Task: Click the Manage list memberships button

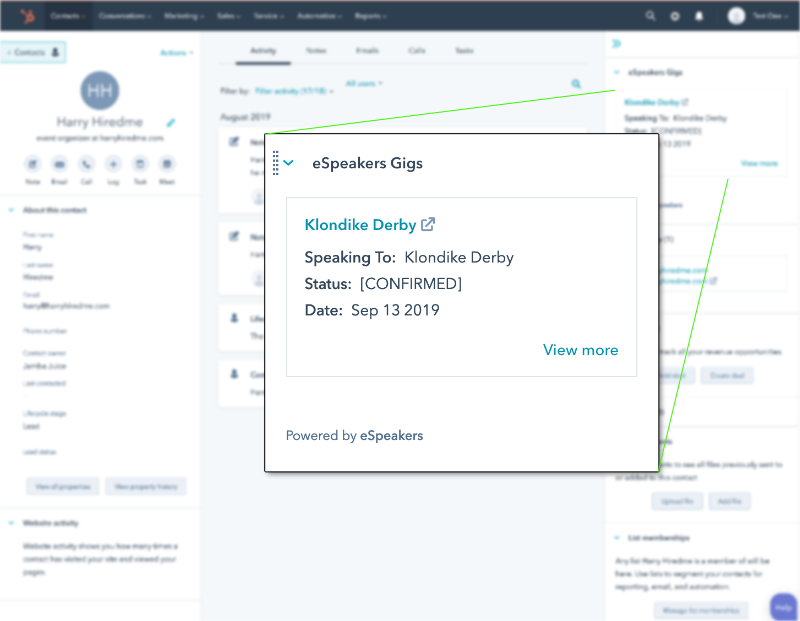Action: [701, 610]
